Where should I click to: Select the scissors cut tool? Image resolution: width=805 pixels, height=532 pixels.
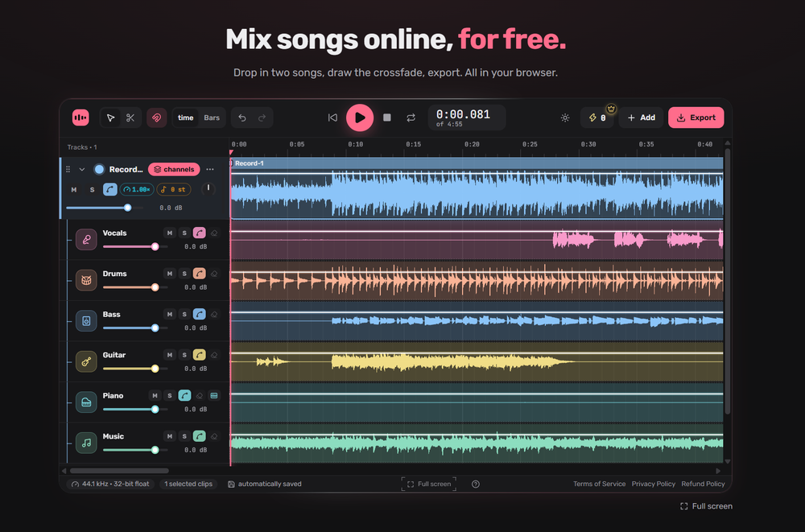click(x=130, y=118)
